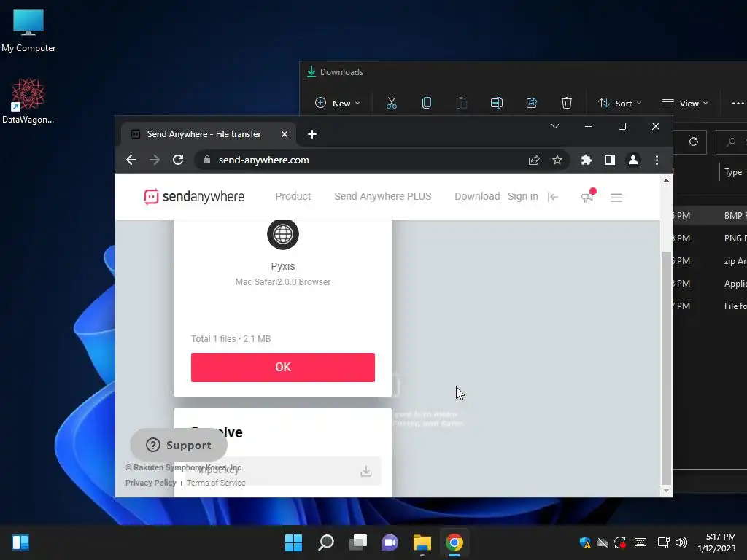Click the scrollbar down arrow in Chrome
Viewport: 747px width, 560px height.
pos(666,491)
